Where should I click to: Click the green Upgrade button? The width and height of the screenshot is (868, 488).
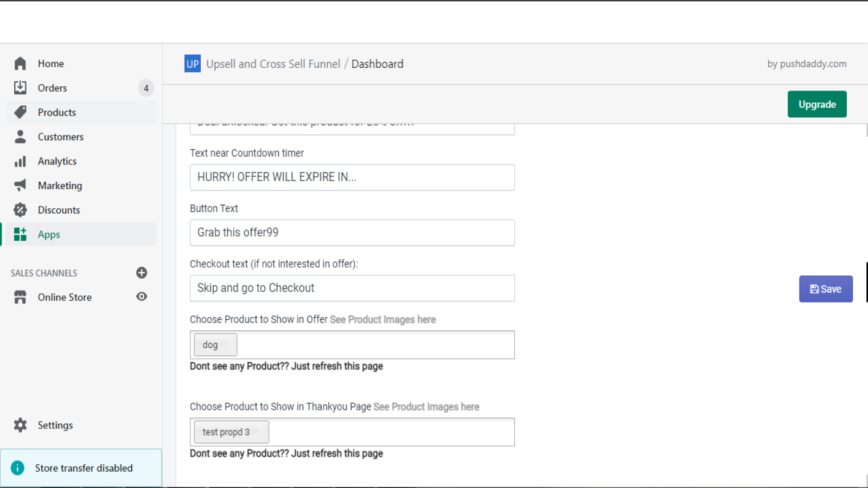point(816,104)
